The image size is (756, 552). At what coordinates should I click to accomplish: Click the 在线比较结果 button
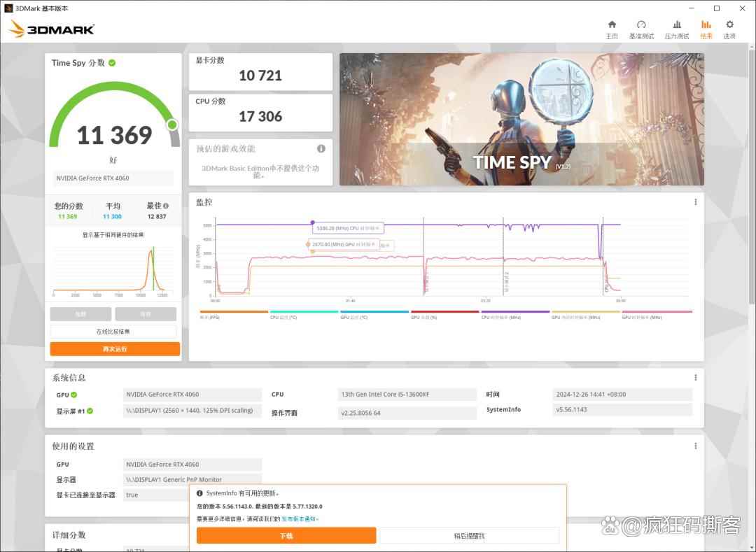click(x=113, y=332)
